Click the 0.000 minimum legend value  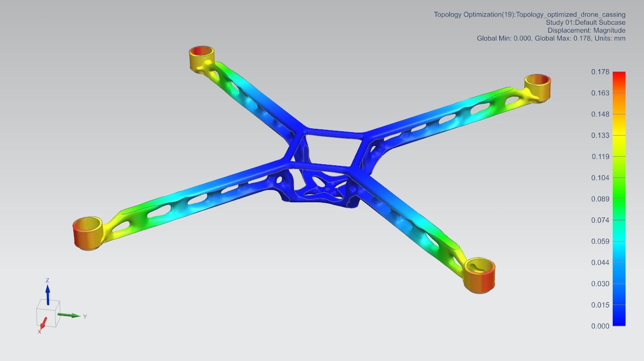600,326
